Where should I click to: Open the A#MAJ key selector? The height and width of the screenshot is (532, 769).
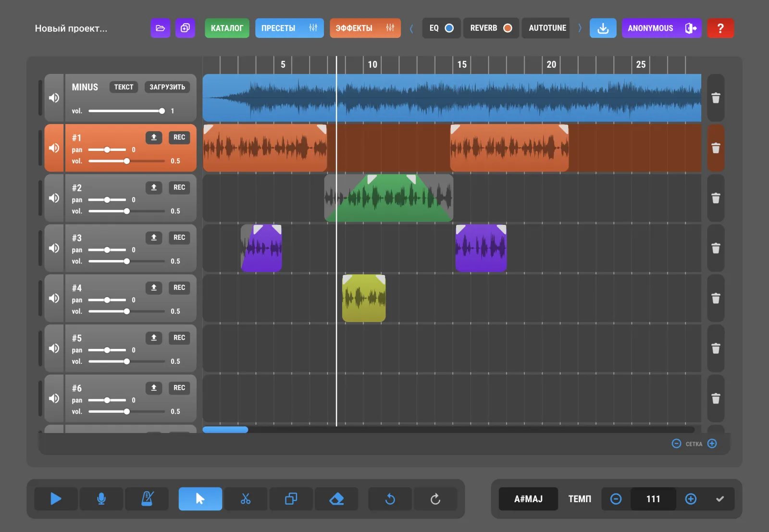(528, 499)
